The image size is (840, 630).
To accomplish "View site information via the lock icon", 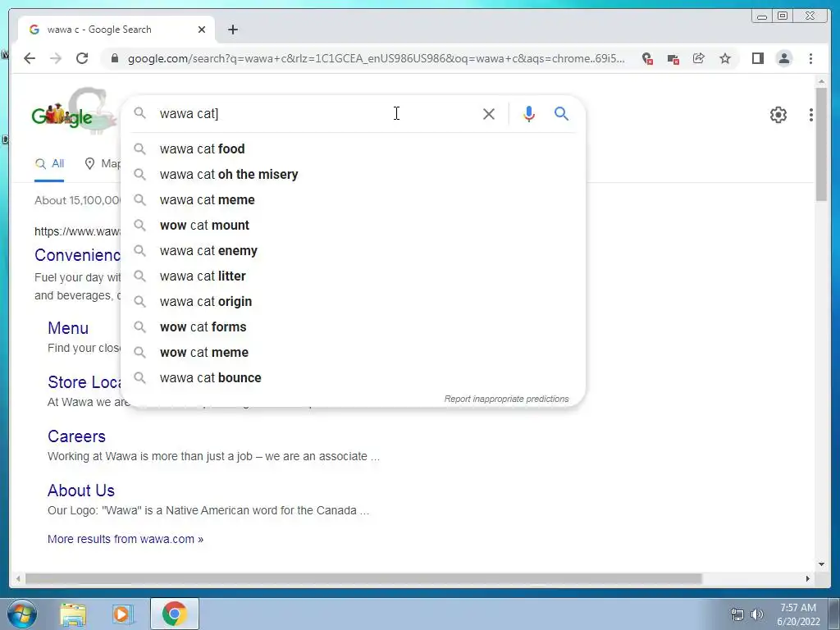I will 114,58.
